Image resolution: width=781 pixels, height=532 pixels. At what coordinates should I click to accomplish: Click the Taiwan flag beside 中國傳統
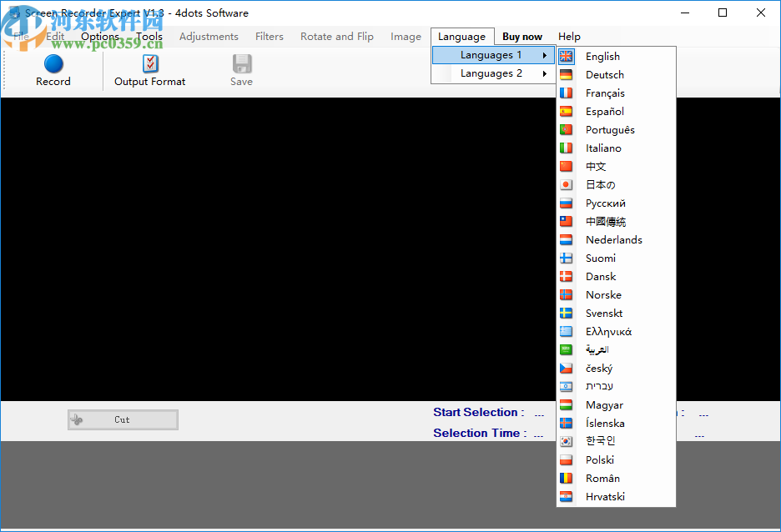[566, 222]
